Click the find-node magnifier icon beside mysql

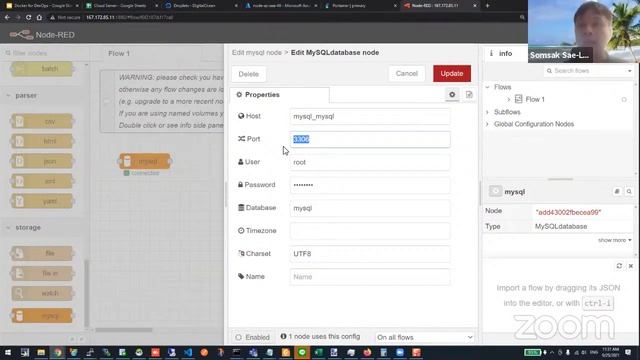point(629,191)
